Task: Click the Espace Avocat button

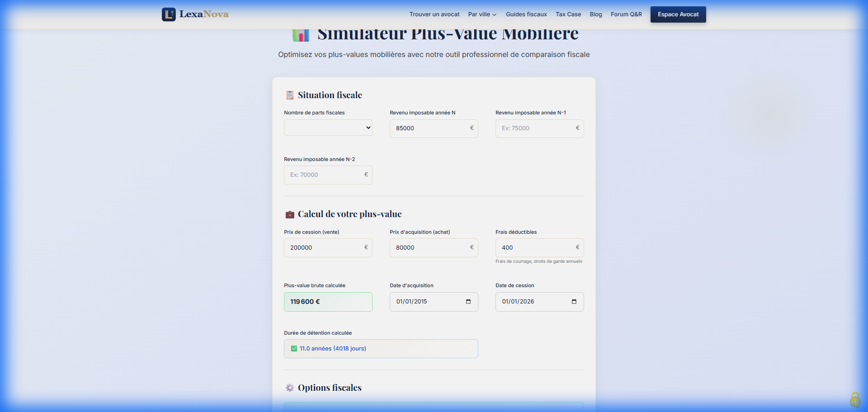Action: [x=678, y=14]
